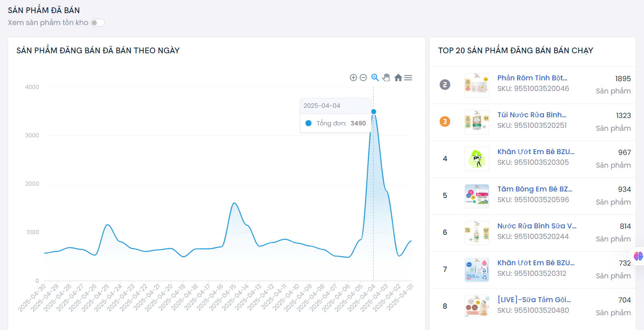Open the chart hamburger export menu

(408, 77)
